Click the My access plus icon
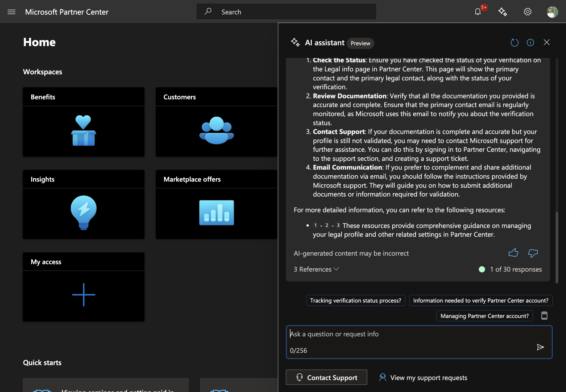This screenshot has height=392, width=566. pos(84,295)
